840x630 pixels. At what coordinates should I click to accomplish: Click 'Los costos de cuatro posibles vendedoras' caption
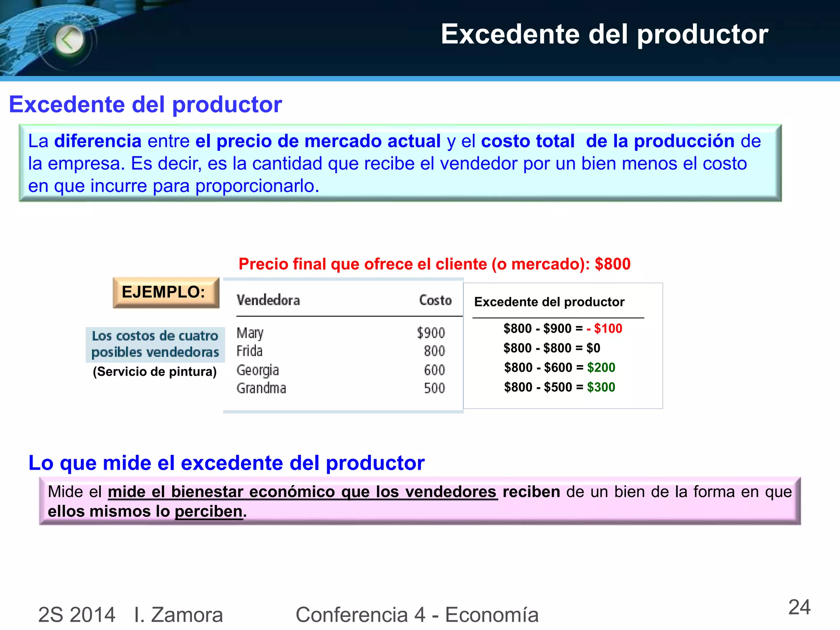click(155, 344)
